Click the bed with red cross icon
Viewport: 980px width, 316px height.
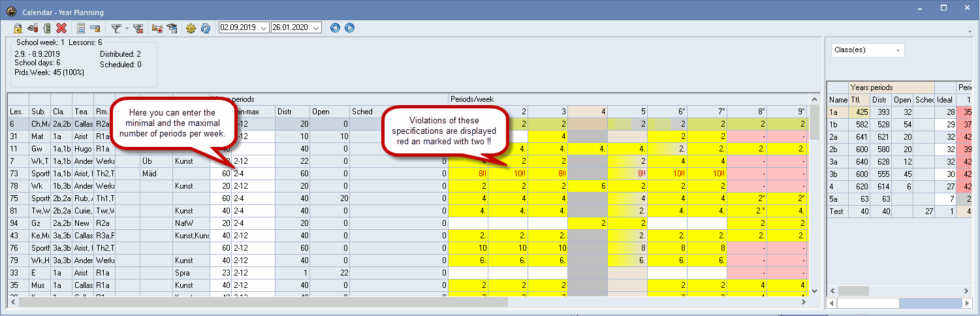(x=157, y=28)
